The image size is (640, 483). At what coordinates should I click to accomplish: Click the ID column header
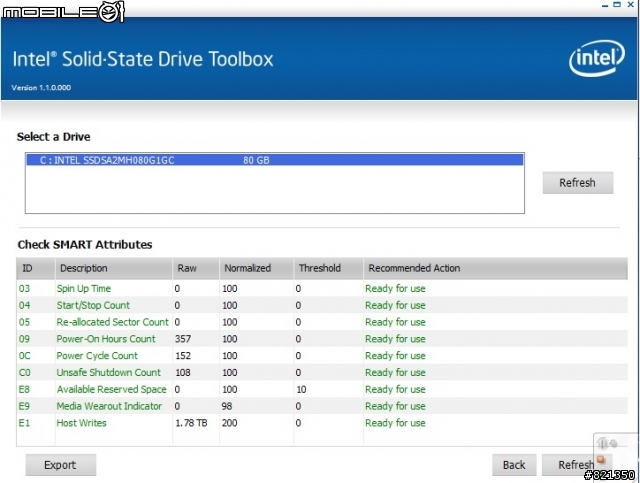pos(36,268)
